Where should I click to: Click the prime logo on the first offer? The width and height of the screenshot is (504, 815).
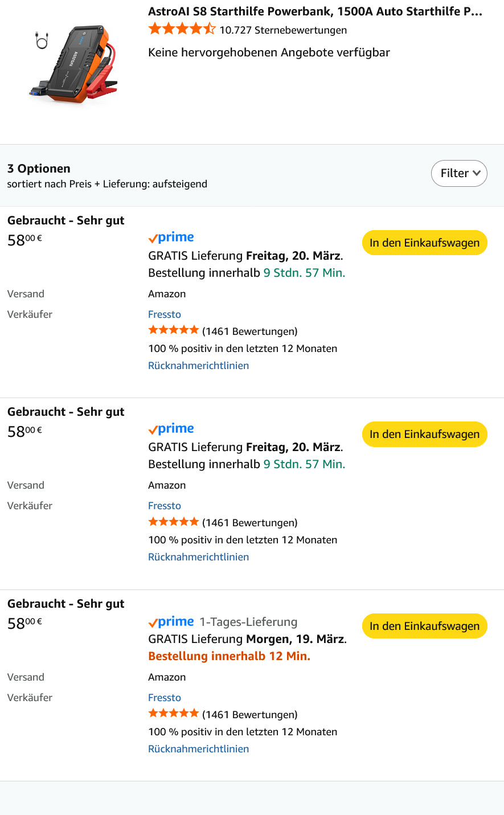click(x=171, y=237)
